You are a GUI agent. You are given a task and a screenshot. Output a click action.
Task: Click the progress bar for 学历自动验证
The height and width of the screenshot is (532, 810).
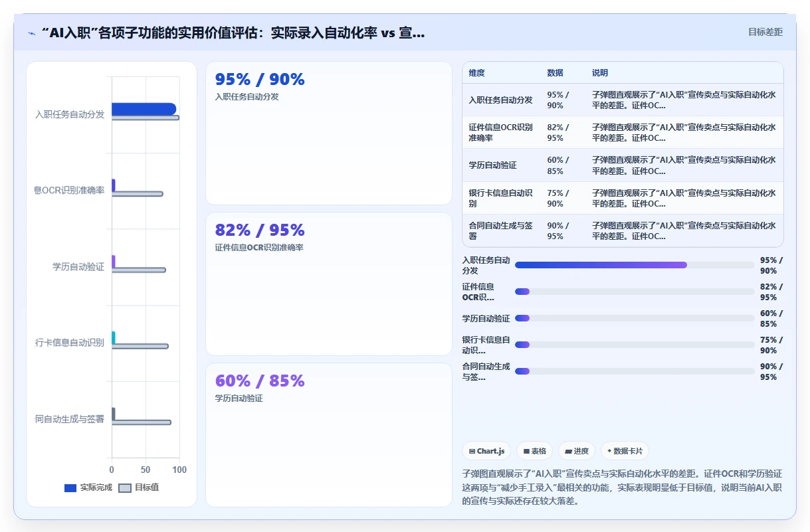(635, 318)
